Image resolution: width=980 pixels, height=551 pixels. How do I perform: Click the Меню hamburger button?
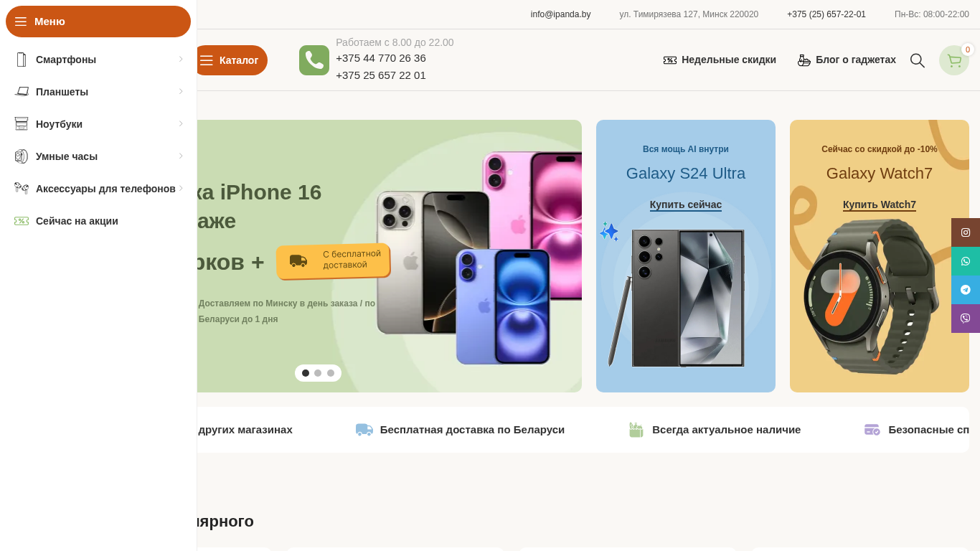click(x=98, y=22)
